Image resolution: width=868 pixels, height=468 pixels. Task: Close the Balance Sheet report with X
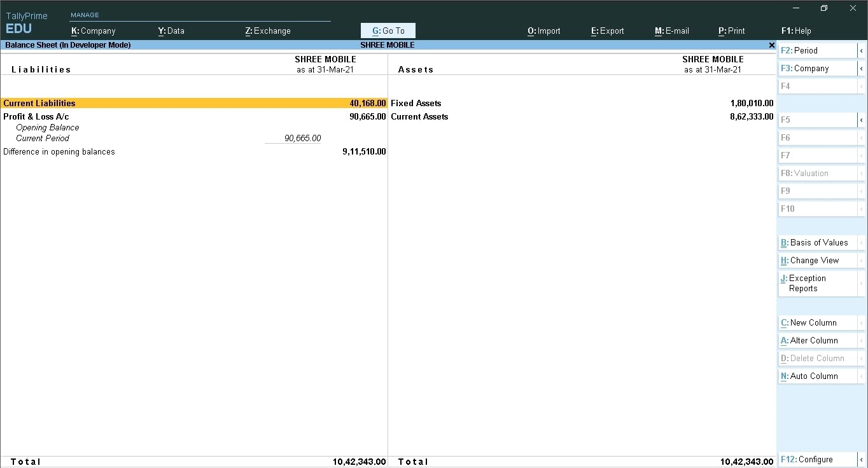(771, 45)
